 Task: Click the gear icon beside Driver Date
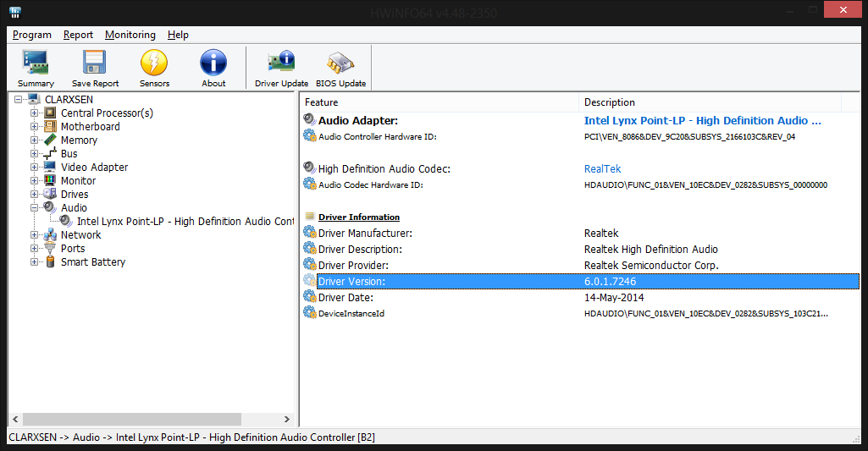click(309, 297)
